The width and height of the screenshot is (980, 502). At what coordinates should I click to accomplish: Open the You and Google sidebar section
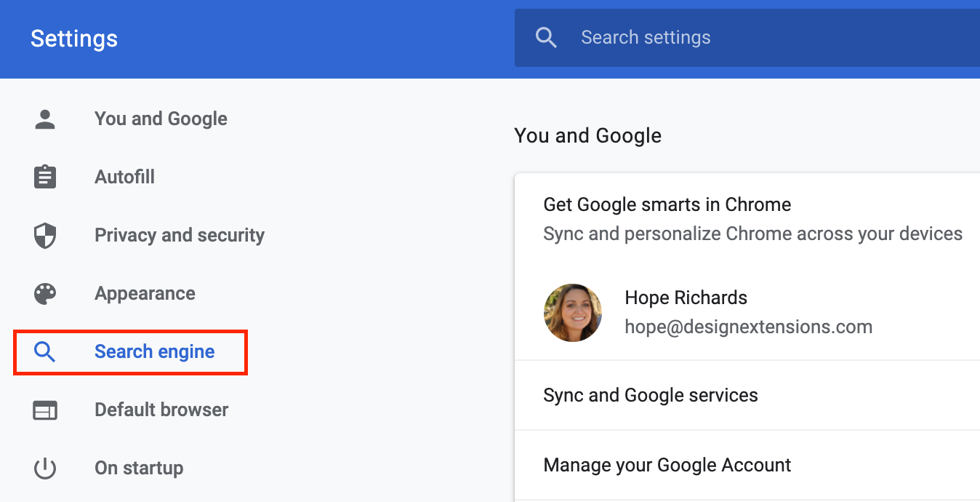(x=161, y=119)
